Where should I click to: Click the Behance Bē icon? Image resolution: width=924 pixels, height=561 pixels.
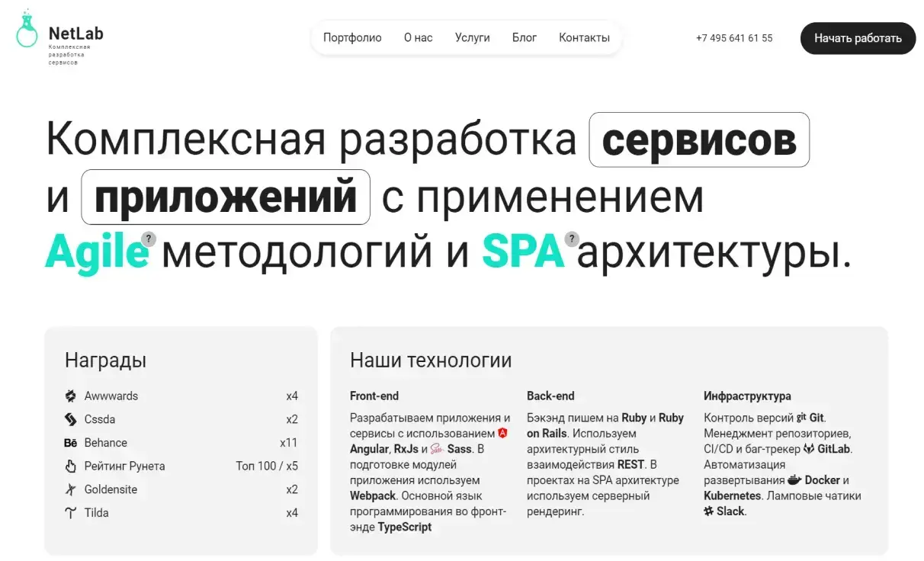[x=71, y=443]
